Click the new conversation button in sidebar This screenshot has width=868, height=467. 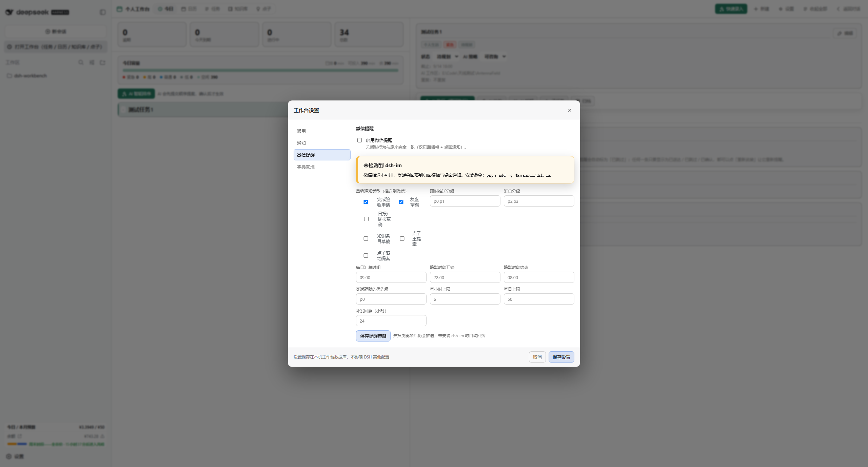click(x=56, y=31)
